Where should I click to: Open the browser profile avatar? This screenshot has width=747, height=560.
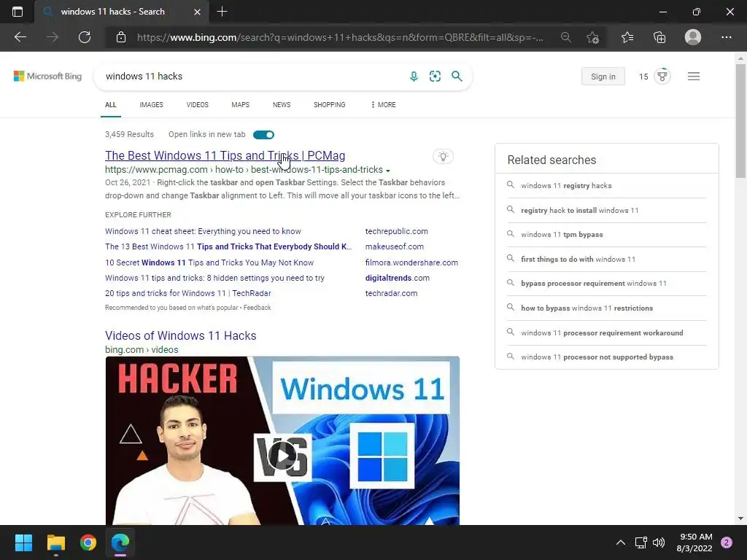(693, 37)
